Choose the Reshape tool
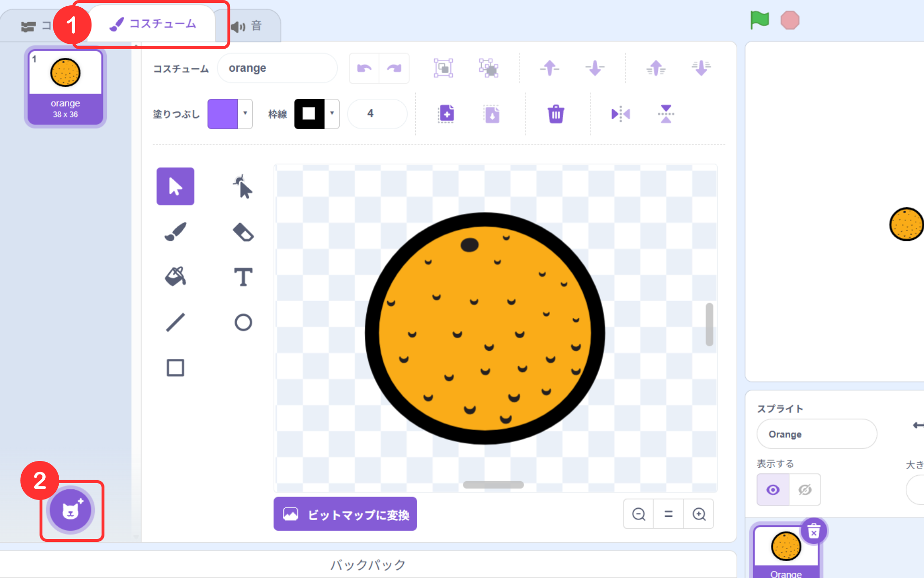This screenshot has height=578, width=924. pyautogui.click(x=243, y=186)
